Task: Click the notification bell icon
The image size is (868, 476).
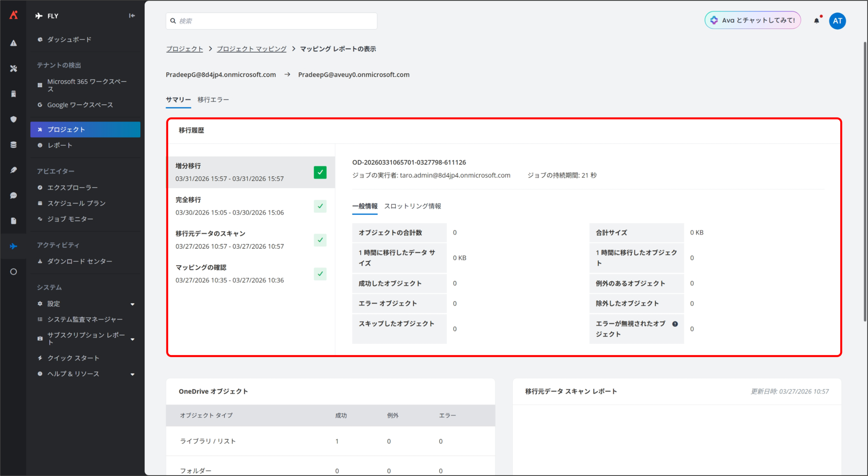Action: coord(816,21)
